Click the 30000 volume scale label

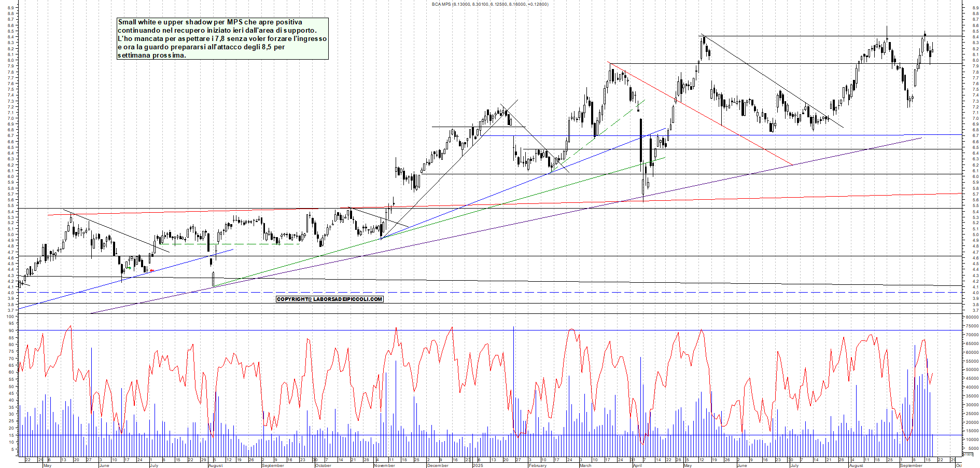pyautogui.click(x=972, y=405)
